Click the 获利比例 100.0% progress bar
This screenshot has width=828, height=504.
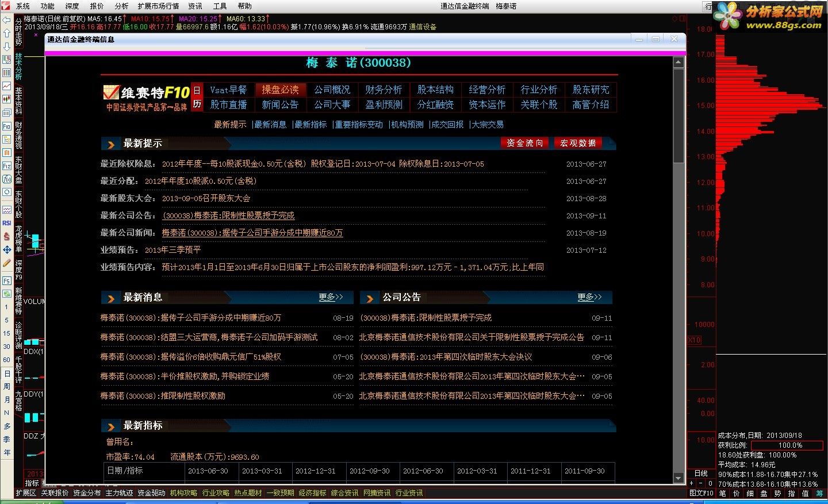(787, 445)
